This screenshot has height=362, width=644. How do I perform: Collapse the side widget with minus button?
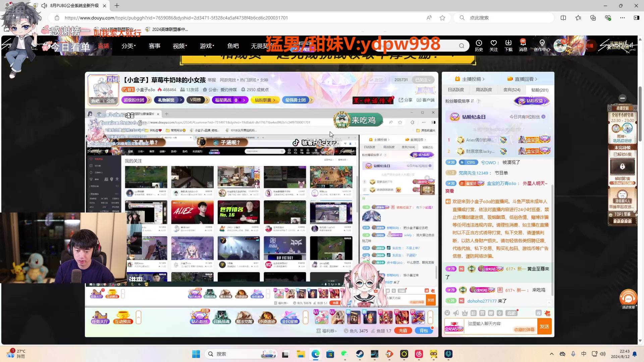pyautogui.click(x=623, y=98)
